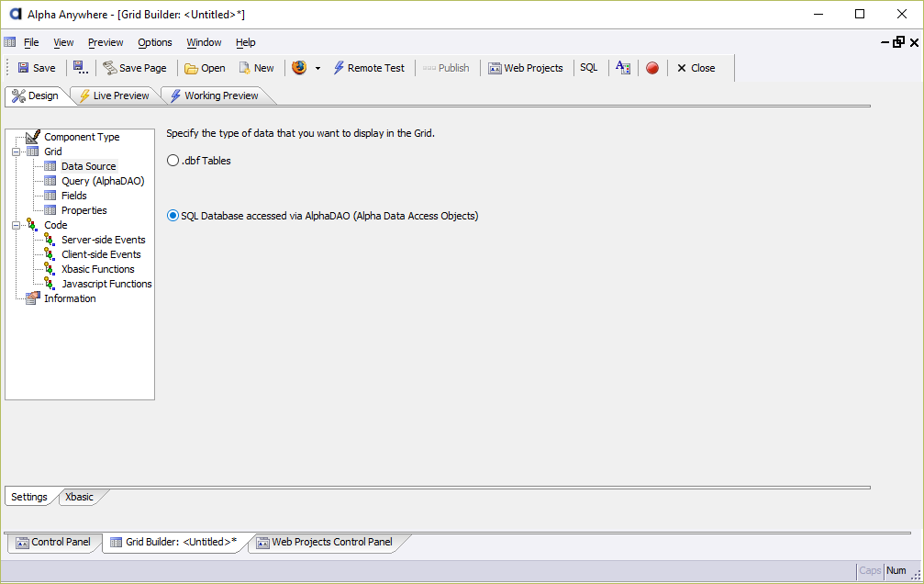The width and height of the screenshot is (924, 584).
Task: Save the grid component
Action: click(x=37, y=68)
